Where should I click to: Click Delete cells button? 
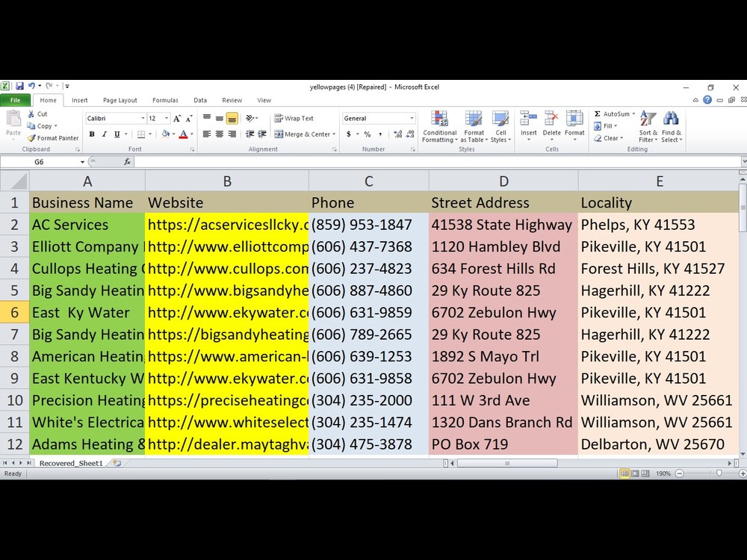(x=552, y=127)
